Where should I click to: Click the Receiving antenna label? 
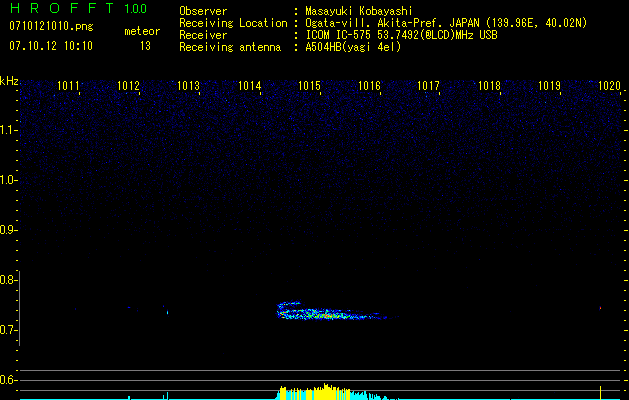click(x=230, y=47)
